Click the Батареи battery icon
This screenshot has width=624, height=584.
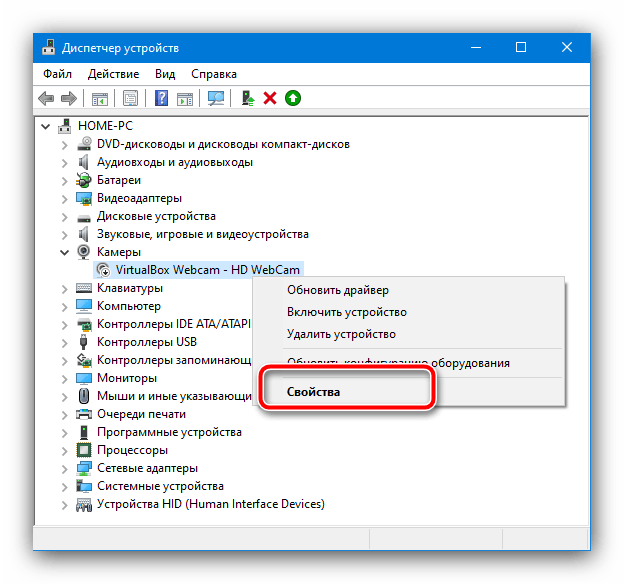coord(84,180)
